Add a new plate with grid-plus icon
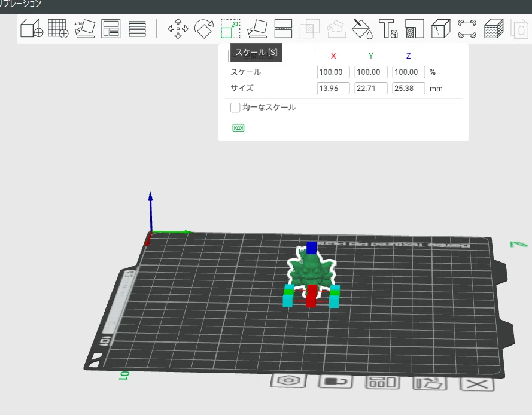532x415 pixels. click(58, 28)
